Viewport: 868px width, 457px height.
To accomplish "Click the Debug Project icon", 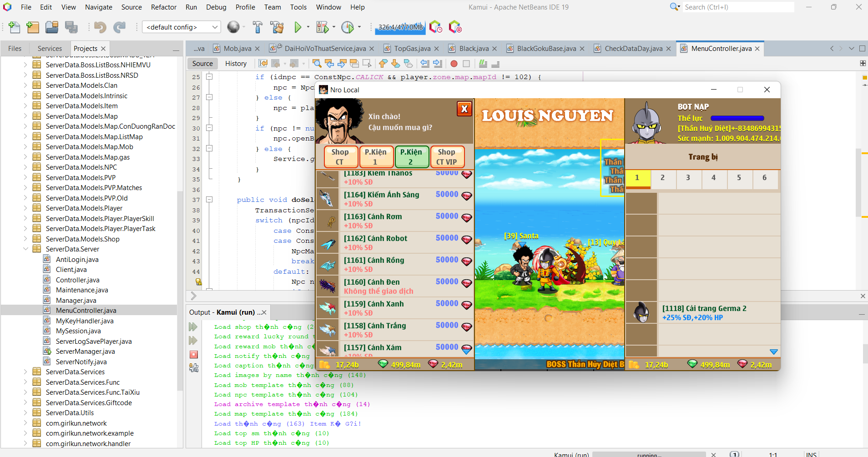I will (322, 27).
